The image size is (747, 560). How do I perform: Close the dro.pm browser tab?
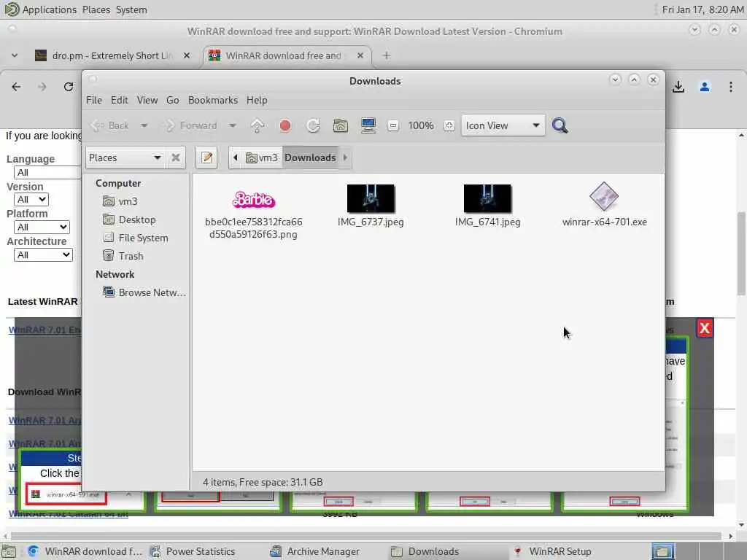click(187, 55)
